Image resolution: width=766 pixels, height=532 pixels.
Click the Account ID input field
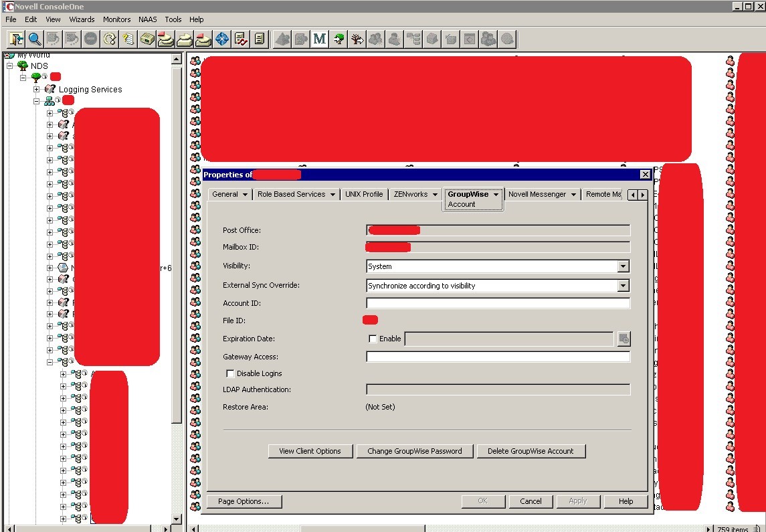(x=498, y=303)
